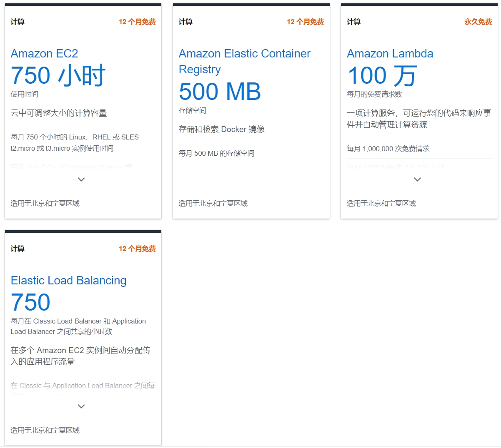This screenshot has width=501, height=448.
Task: Expand the Amazon Lambda card details chevron
Action: pos(417,179)
